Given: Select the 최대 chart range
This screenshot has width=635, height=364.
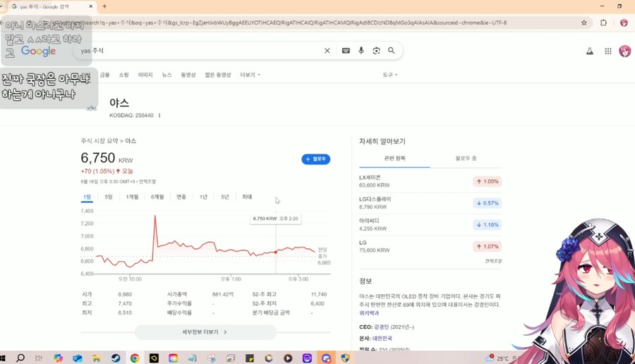Looking at the screenshot, I should [x=247, y=198].
